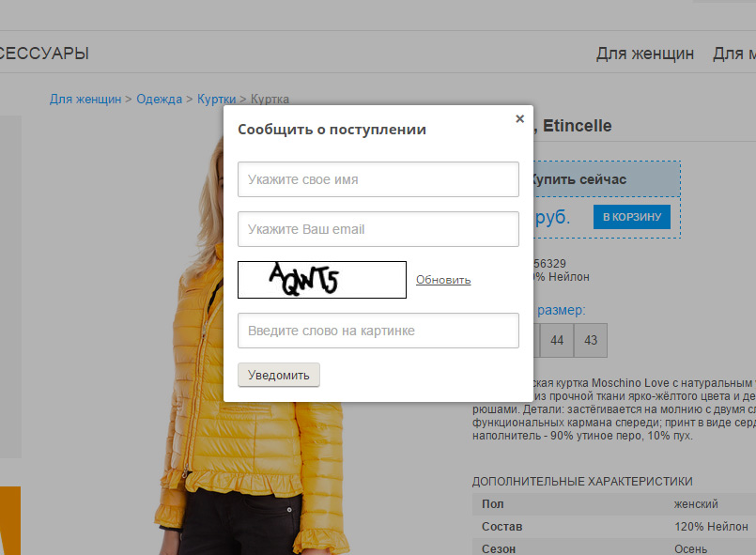Click the "Введите слово на картинке" field
Viewport: 756px width, 555px height.
378,331
